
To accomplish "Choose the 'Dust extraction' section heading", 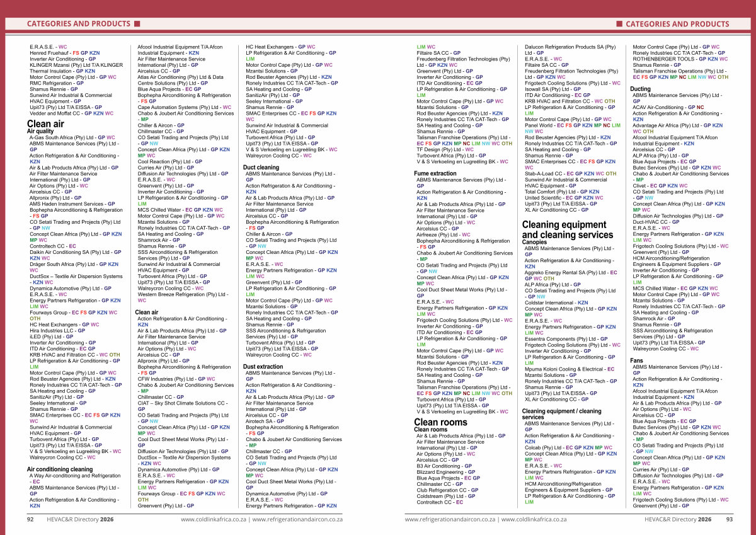I will [263, 366].
